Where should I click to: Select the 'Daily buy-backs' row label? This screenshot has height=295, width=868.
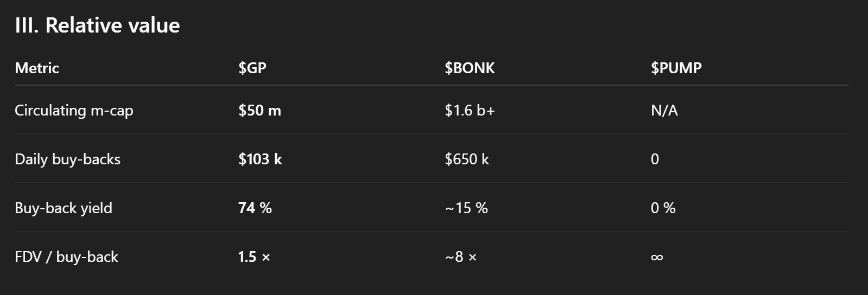coord(68,159)
